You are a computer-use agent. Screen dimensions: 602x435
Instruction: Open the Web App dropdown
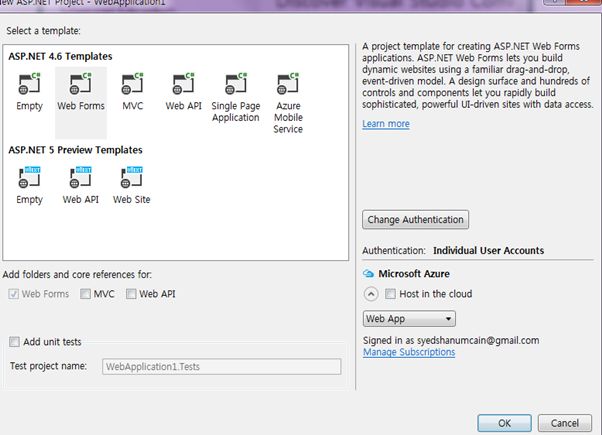click(x=409, y=319)
